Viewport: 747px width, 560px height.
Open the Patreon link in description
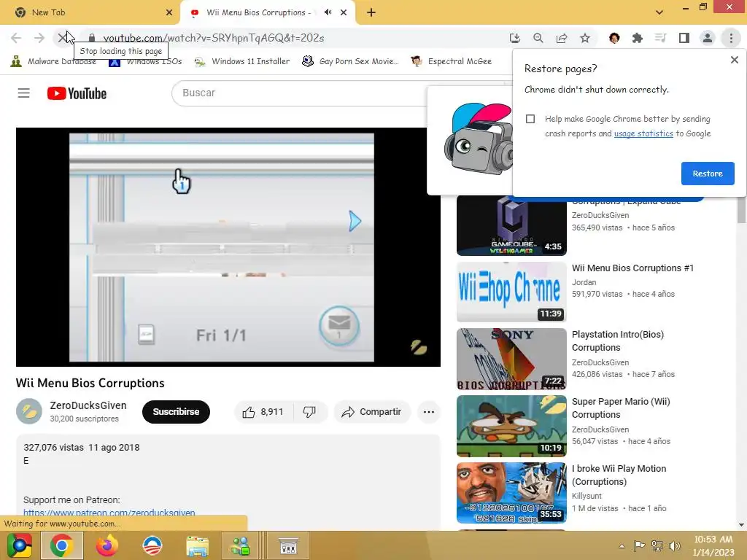[109, 513]
